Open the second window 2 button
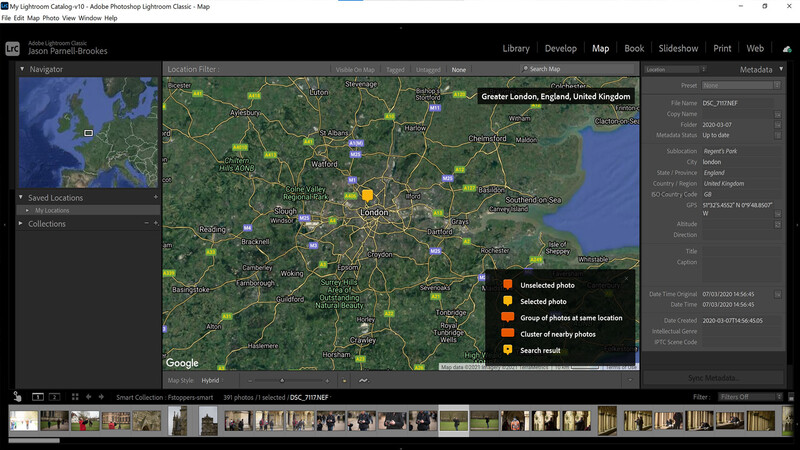Viewport: 800px width, 450px height. click(54, 396)
